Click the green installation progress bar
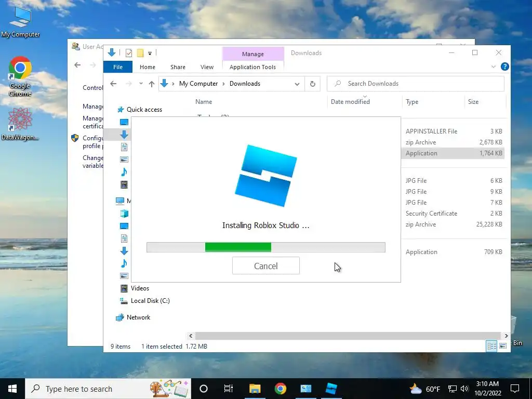Screen dimensions: 532x399 238,247
